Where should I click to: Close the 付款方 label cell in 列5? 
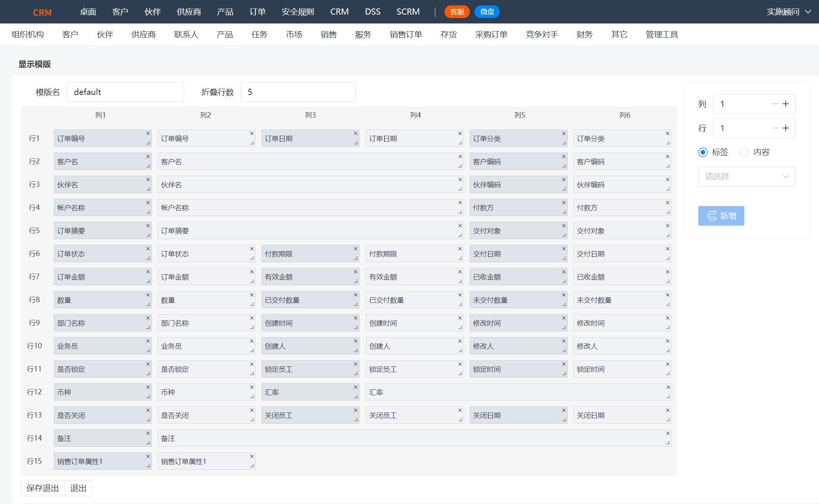pos(564,203)
